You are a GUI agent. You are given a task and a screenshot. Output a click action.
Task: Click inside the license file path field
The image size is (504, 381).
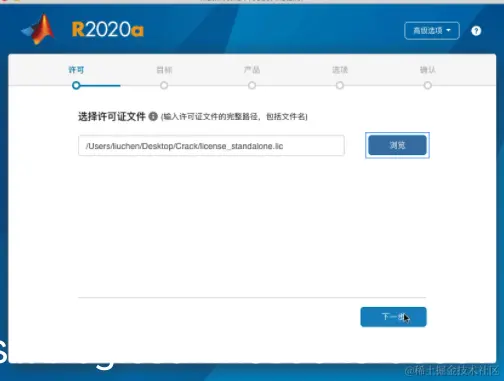coord(211,146)
